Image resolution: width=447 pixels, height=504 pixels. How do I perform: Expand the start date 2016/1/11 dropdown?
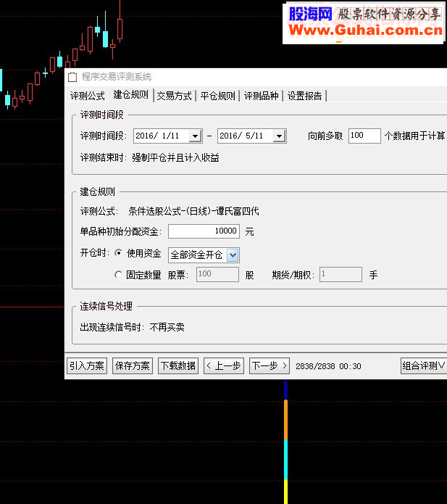(195, 136)
